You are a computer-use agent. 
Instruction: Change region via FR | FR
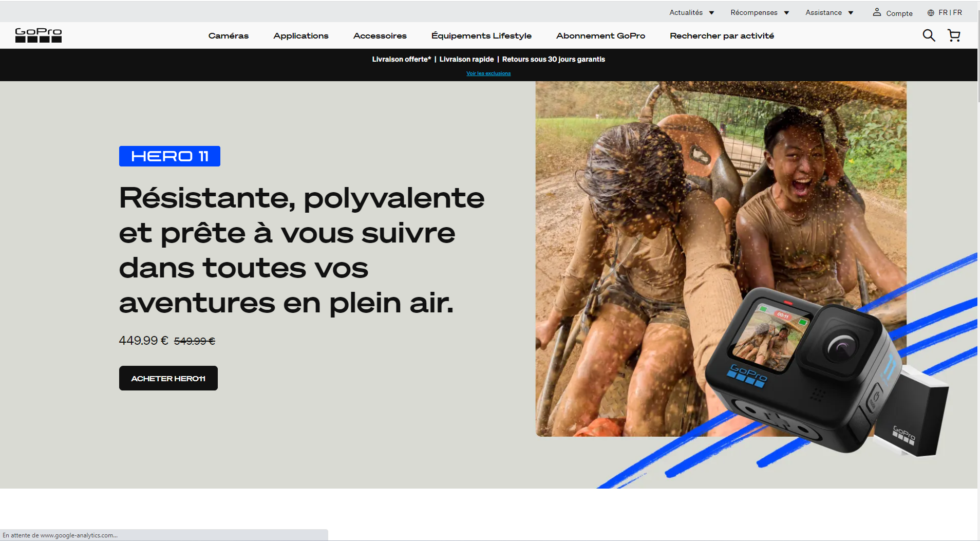(x=950, y=12)
